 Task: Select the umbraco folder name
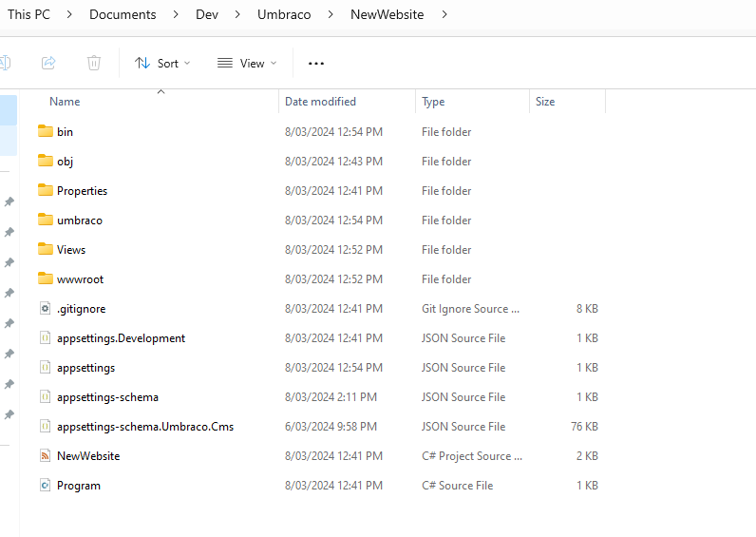click(80, 220)
